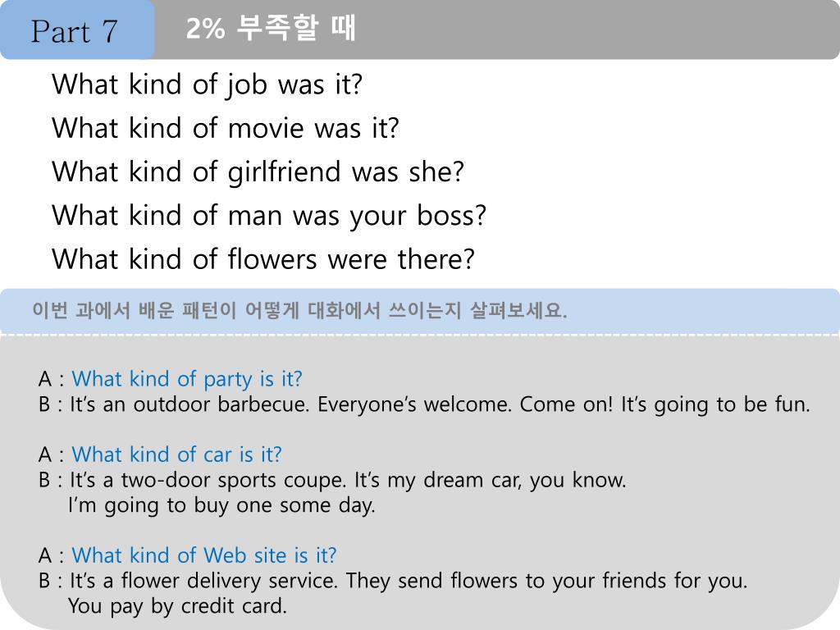840x630 pixels.
Task: Select 'What kind of man was your boss?'
Action: pyautogui.click(x=269, y=216)
